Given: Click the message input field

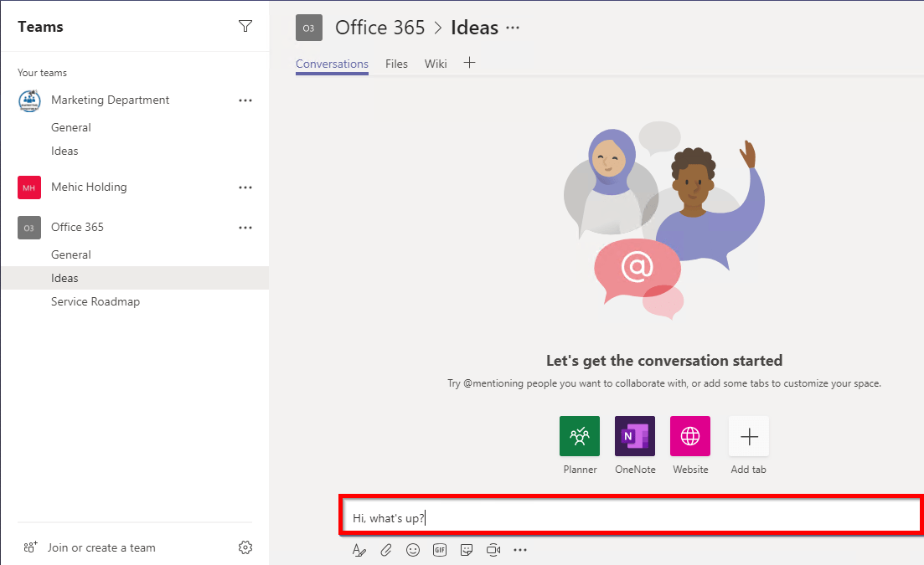Looking at the screenshot, I should click(630, 518).
